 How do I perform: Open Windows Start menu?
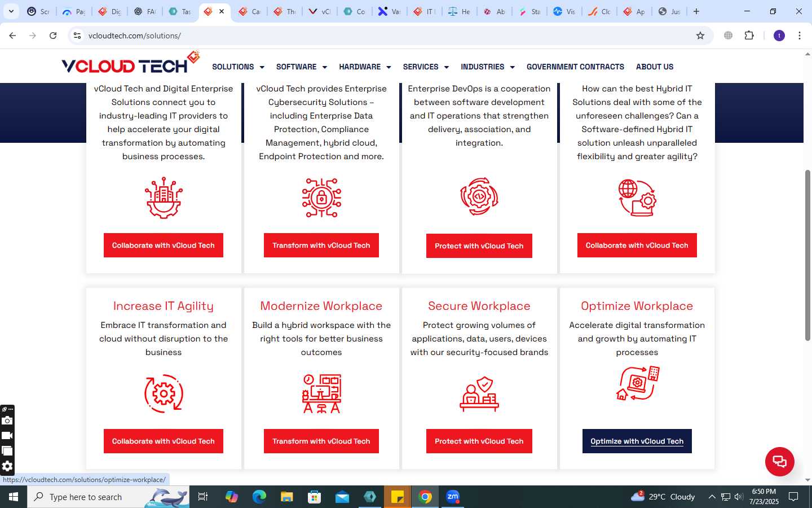14,497
